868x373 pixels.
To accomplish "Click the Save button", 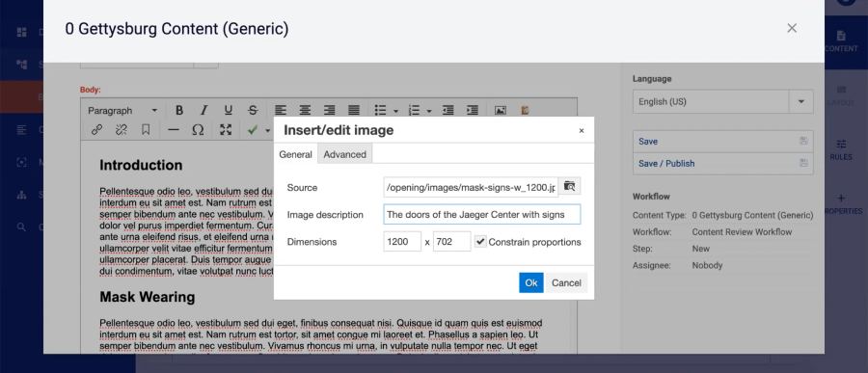I will coord(723,141).
